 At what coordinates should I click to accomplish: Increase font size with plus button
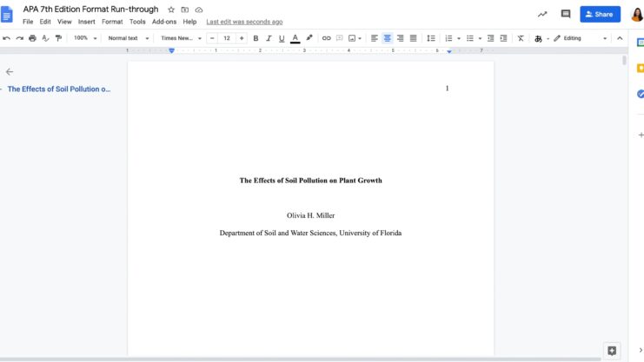[x=242, y=38]
